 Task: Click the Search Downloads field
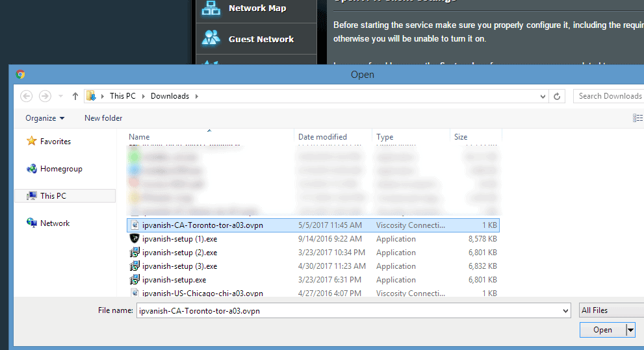[x=610, y=96]
